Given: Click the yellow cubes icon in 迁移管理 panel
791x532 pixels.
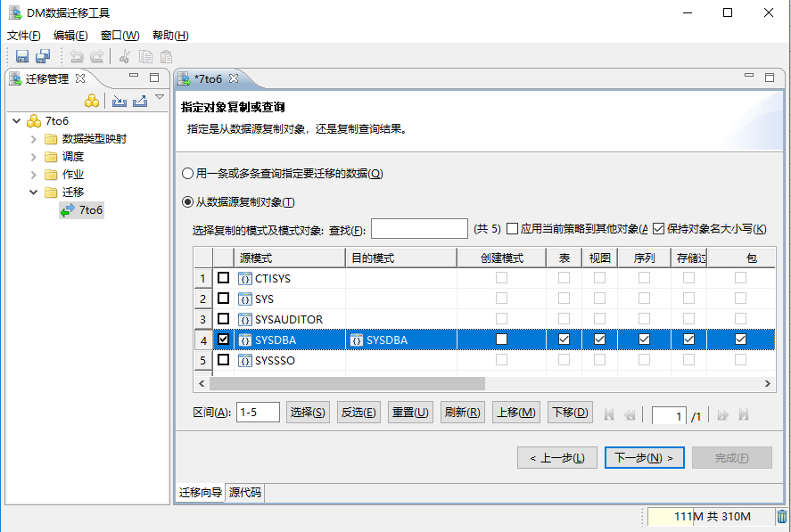Looking at the screenshot, I should [92, 100].
